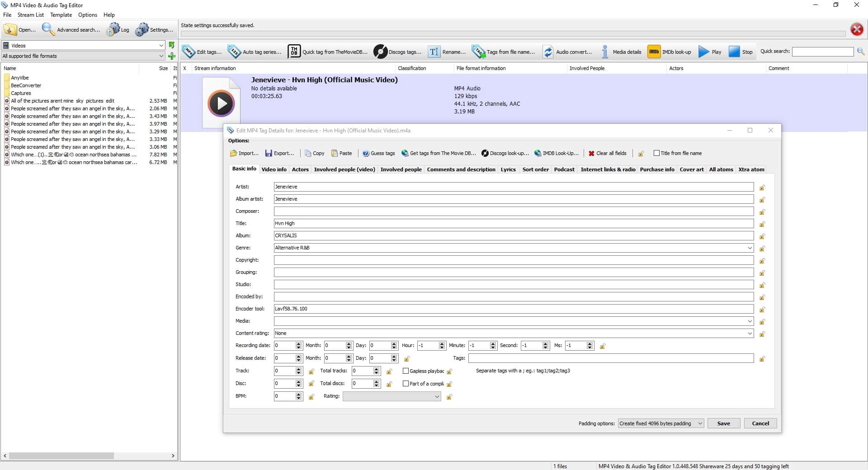868x470 pixels.
Task: Play the selected file
Action: tap(710, 52)
